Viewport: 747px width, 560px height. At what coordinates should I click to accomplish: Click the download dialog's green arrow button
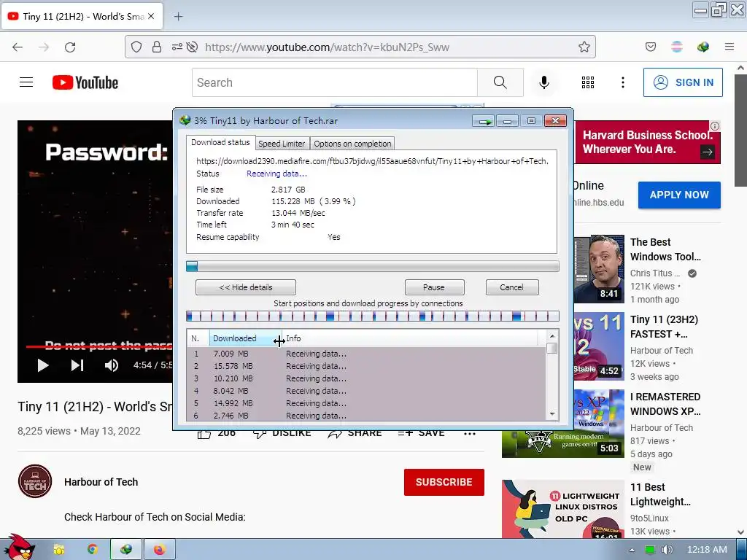pyautogui.click(x=484, y=122)
